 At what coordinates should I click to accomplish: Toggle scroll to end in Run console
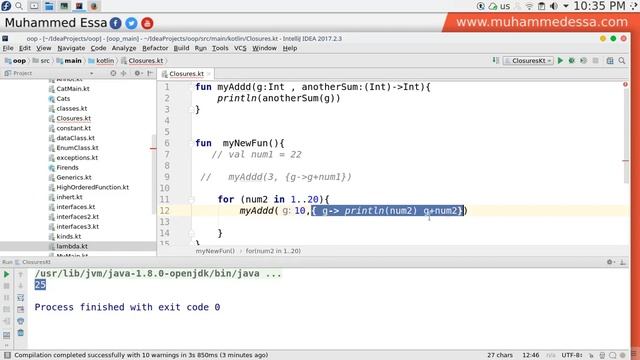point(20,309)
